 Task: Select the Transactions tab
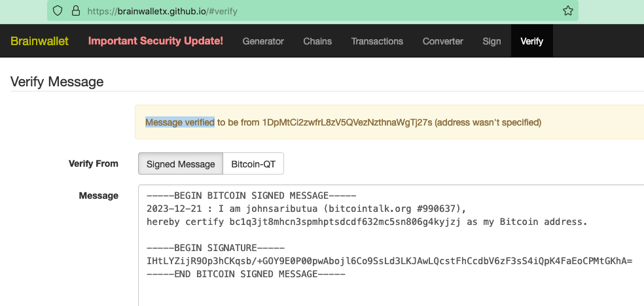pos(377,41)
